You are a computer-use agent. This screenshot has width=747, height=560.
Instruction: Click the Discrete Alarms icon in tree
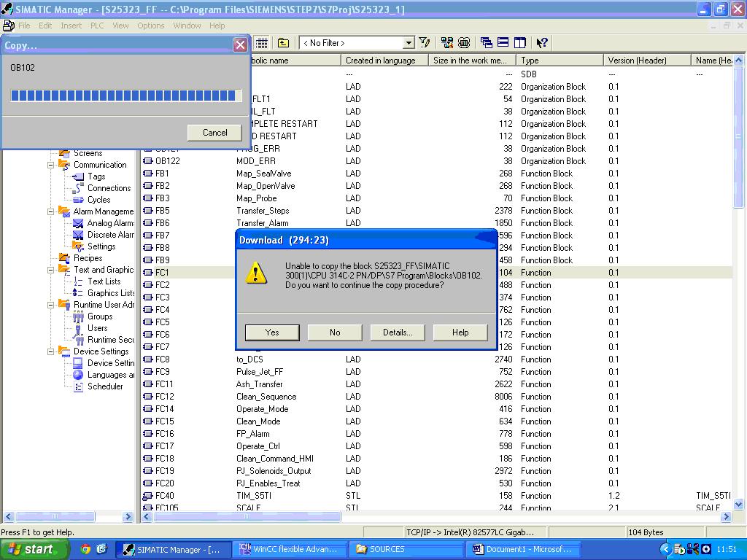tap(79, 235)
